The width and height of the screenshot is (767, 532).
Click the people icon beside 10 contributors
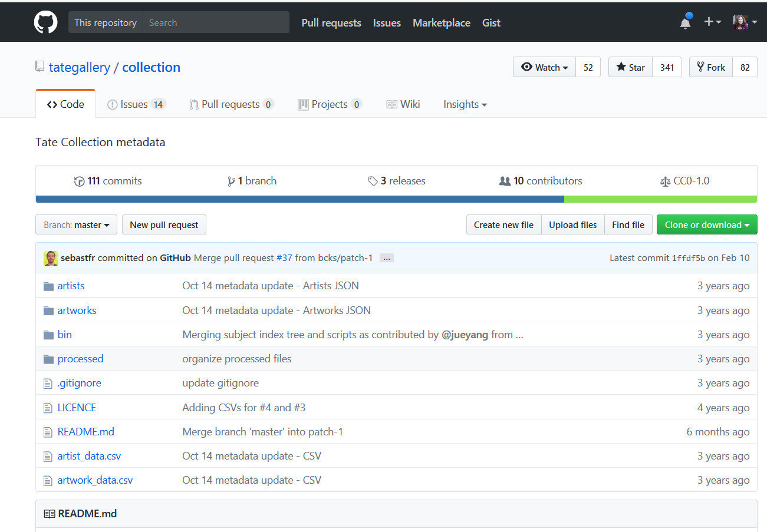(505, 181)
